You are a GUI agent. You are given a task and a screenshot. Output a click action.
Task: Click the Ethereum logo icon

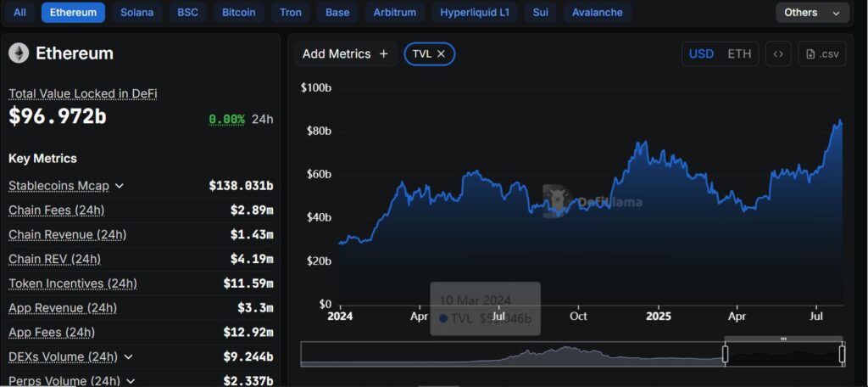19,53
